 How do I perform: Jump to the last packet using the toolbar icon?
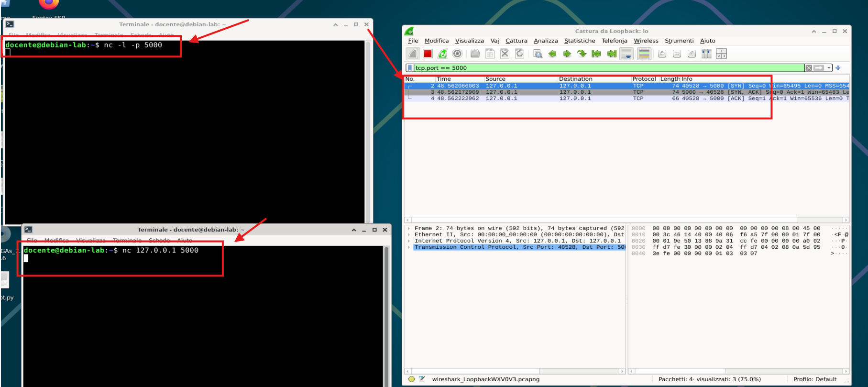point(611,54)
